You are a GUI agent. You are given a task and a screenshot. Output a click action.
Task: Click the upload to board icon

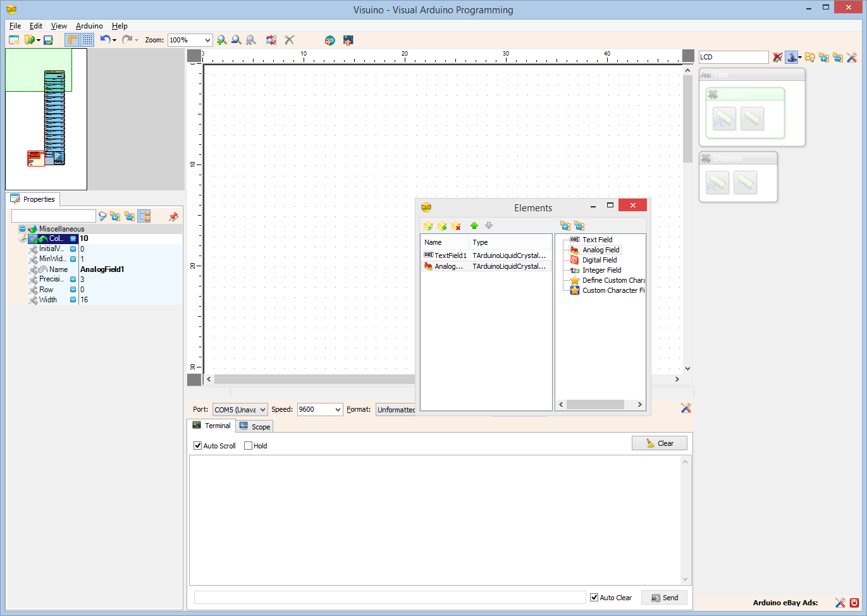pos(348,40)
